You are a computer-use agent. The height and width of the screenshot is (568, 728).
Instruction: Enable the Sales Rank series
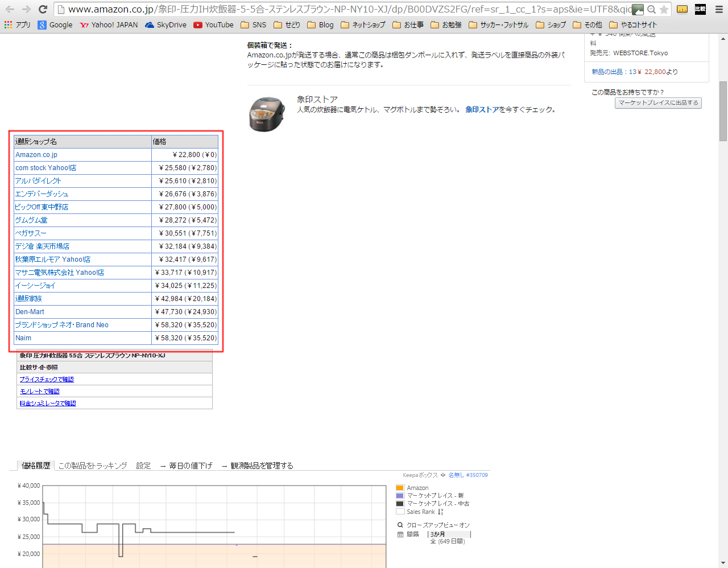[415, 512]
